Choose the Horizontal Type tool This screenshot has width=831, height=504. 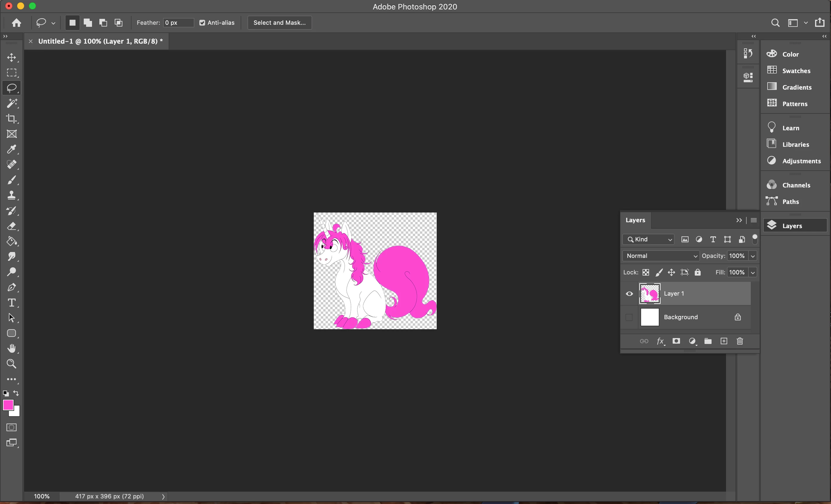pos(12,302)
